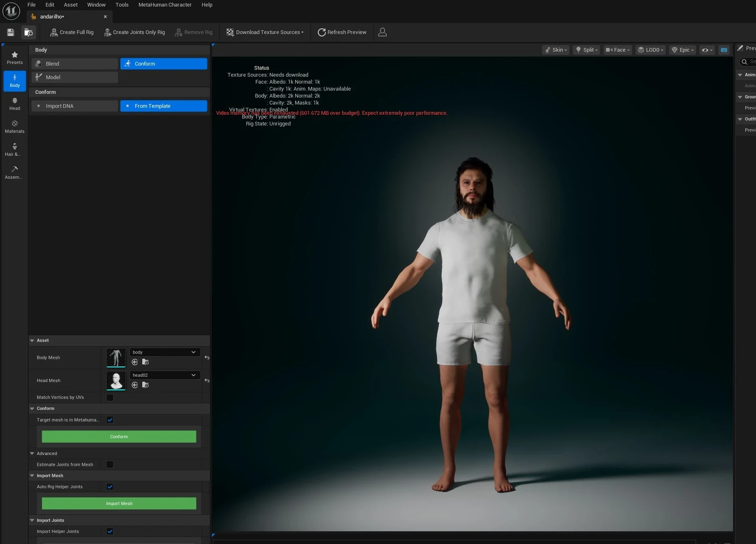Click the Head Mesh thumbnail preview
The image size is (756, 544).
pyautogui.click(x=116, y=380)
